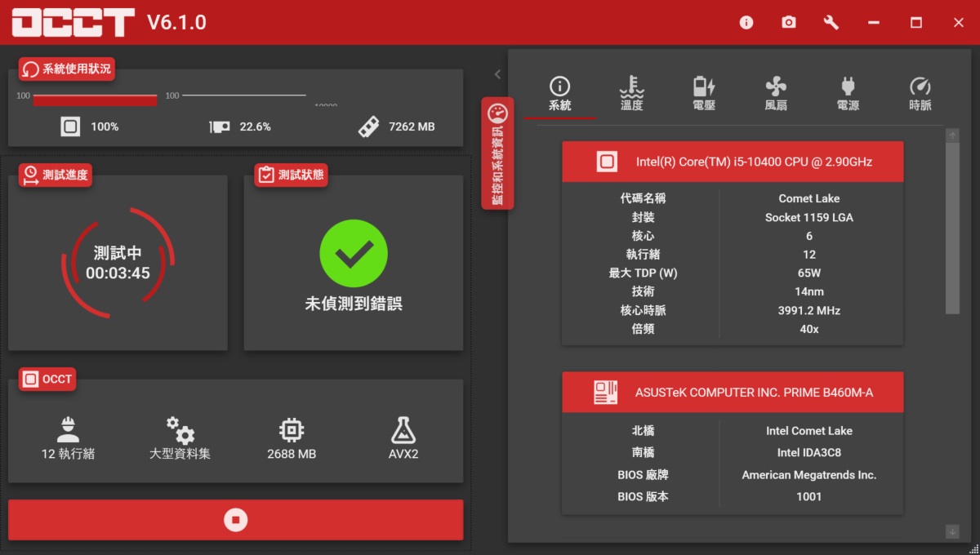Click the 12 執行緒 label
980x555 pixels.
tap(69, 454)
